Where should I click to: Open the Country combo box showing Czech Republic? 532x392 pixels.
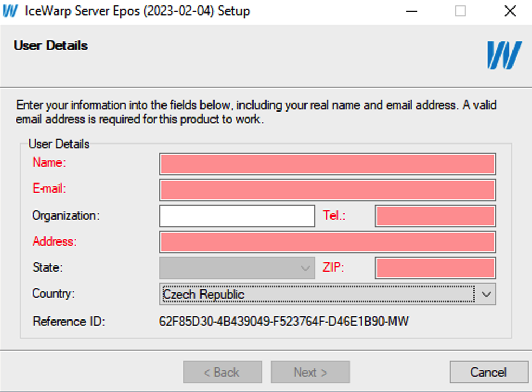click(x=327, y=294)
